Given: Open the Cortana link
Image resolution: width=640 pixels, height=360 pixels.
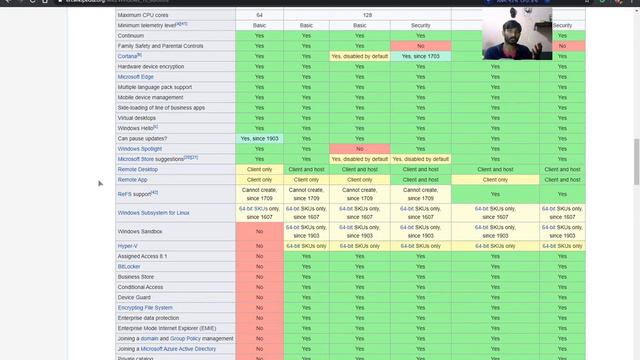Looking at the screenshot, I should point(127,56).
